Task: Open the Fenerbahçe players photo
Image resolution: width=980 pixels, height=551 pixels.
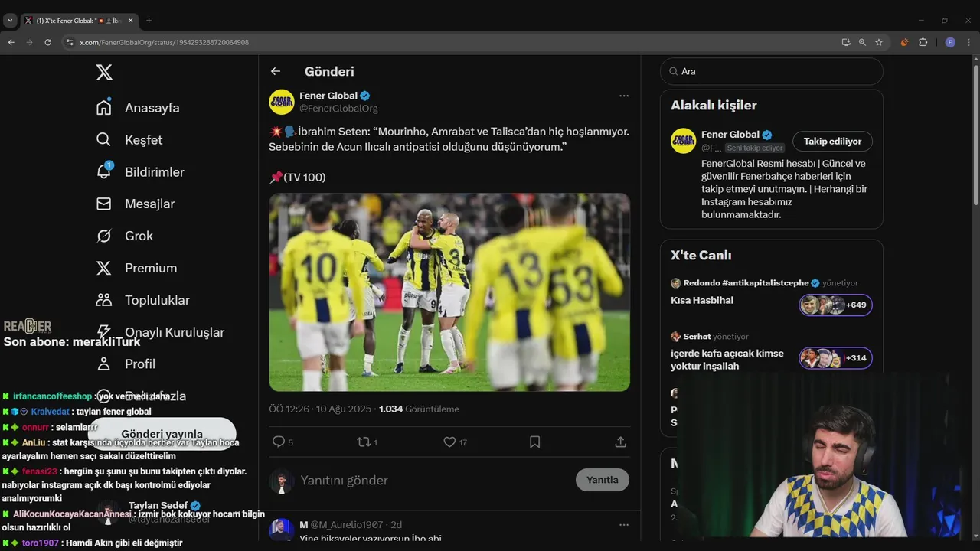Action: point(449,292)
